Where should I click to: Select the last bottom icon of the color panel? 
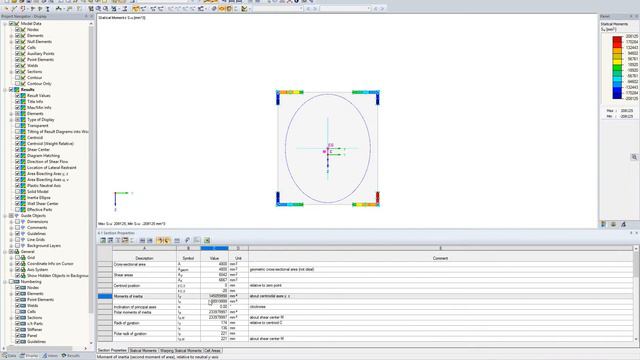point(623,224)
